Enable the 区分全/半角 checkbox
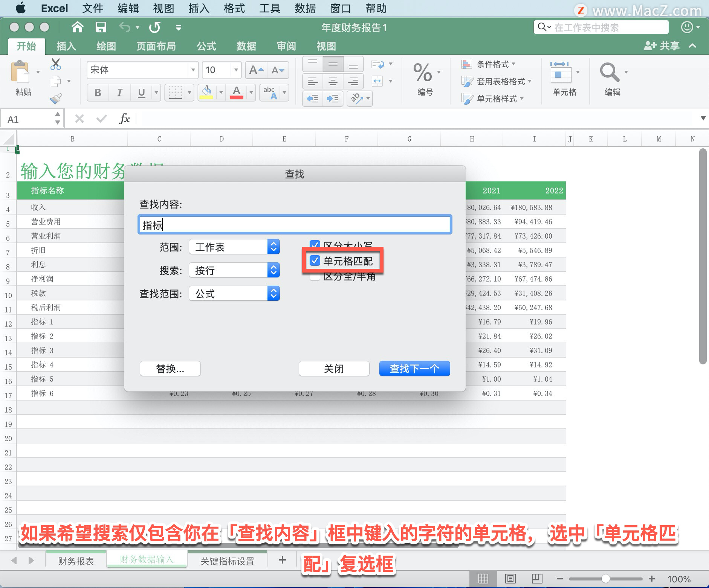709x588 pixels. pos(315,277)
